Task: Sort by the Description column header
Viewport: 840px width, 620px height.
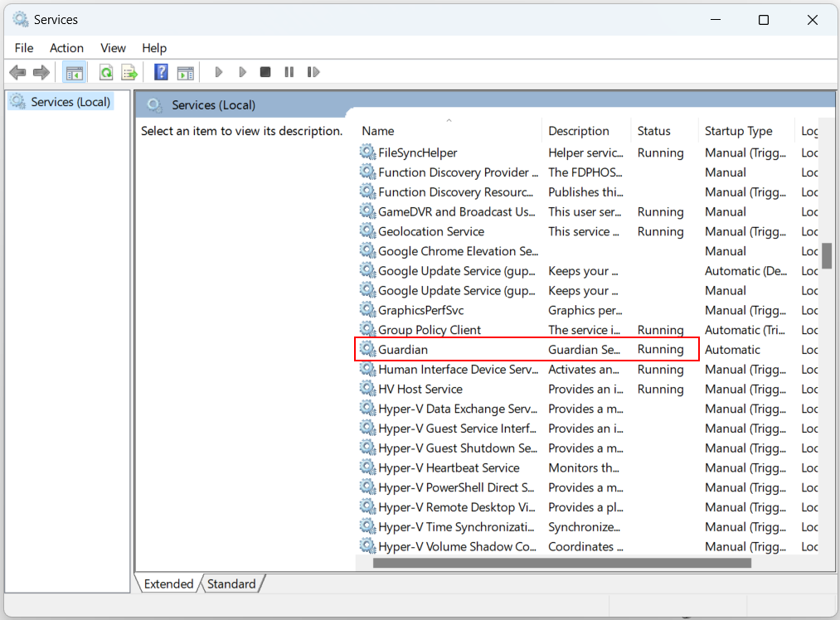Action: pos(586,131)
